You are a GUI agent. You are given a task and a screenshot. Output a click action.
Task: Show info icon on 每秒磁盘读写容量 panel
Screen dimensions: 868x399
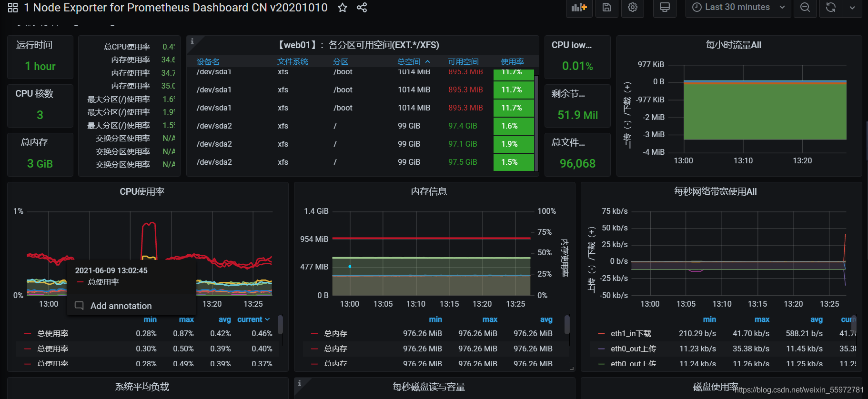[300, 383]
